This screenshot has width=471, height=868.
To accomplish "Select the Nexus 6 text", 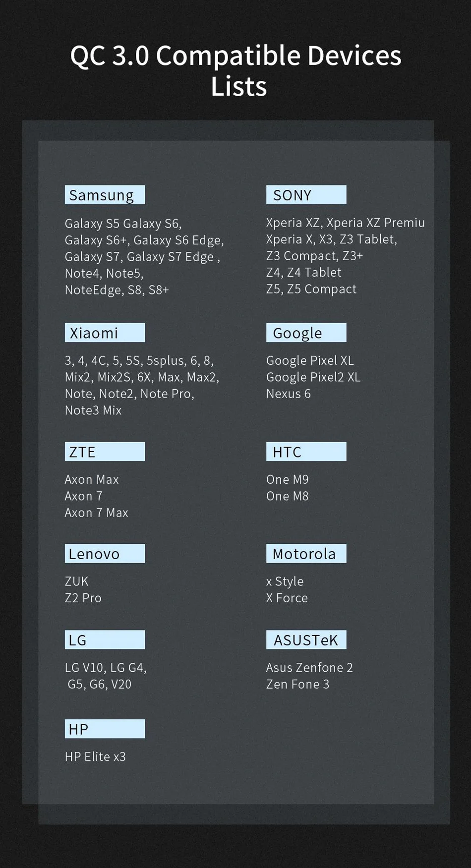I will pyautogui.click(x=288, y=394).
